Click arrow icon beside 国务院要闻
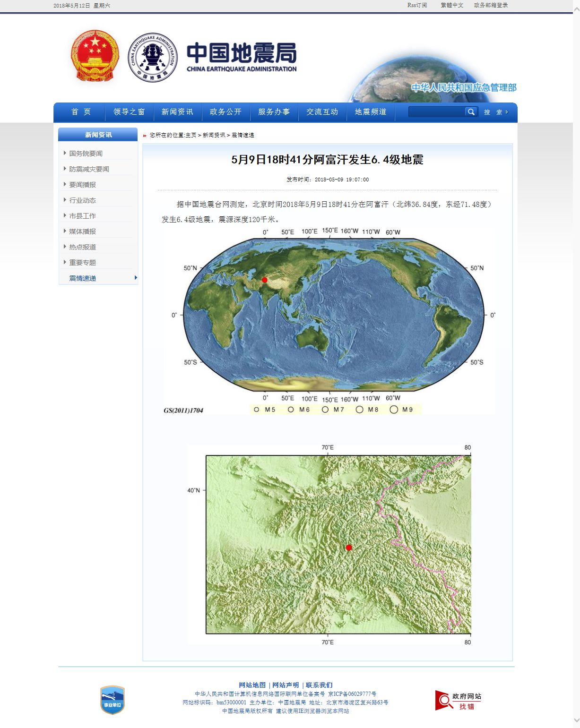580x728 pixels. [x=65, y=153]
